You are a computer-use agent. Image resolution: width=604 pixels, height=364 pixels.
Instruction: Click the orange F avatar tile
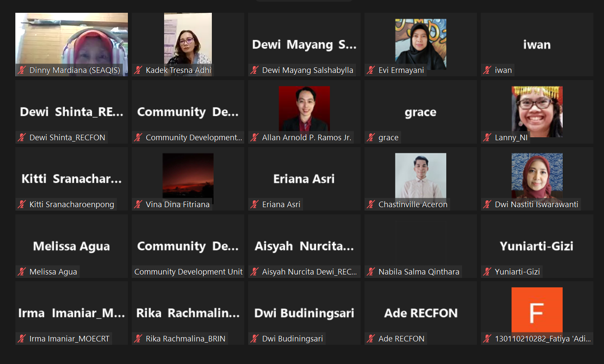tap(537, 310)
